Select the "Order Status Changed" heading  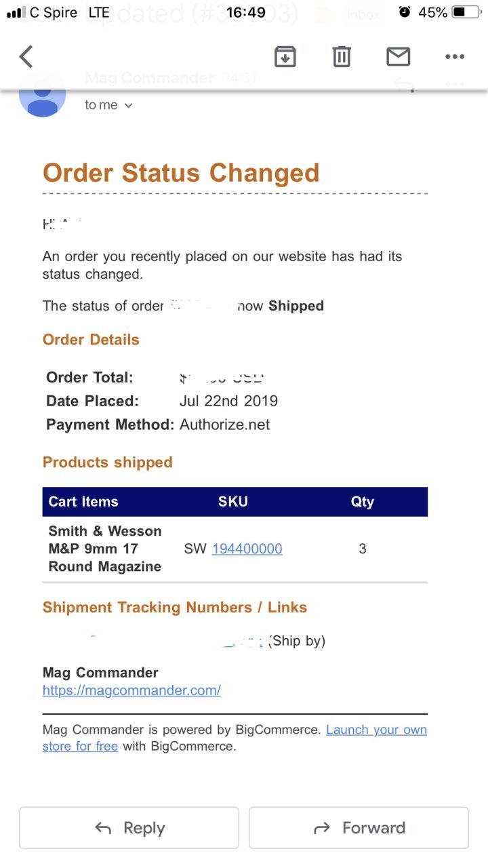(x=181, y=172)
